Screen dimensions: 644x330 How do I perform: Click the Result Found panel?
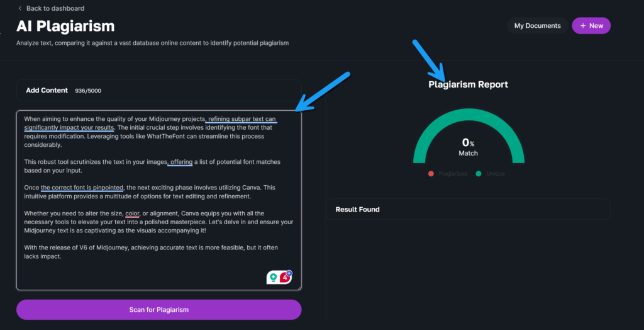point(468,209)
